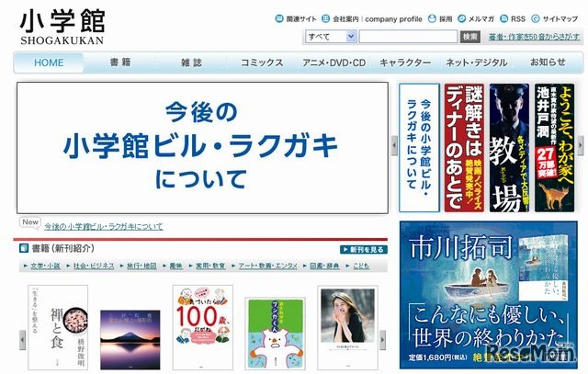
Task: Click the 検索 search button
Action: pyautogui.click(x=469, y=37)
